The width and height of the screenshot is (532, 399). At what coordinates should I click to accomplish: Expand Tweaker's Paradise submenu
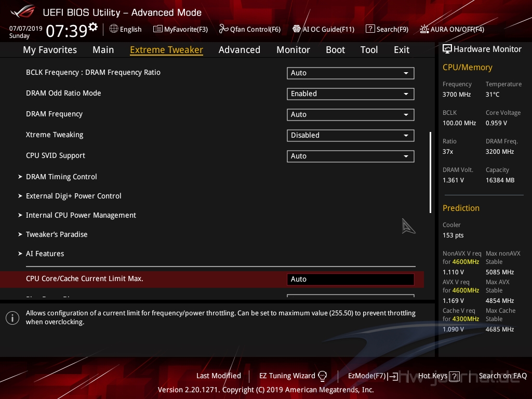54,234
